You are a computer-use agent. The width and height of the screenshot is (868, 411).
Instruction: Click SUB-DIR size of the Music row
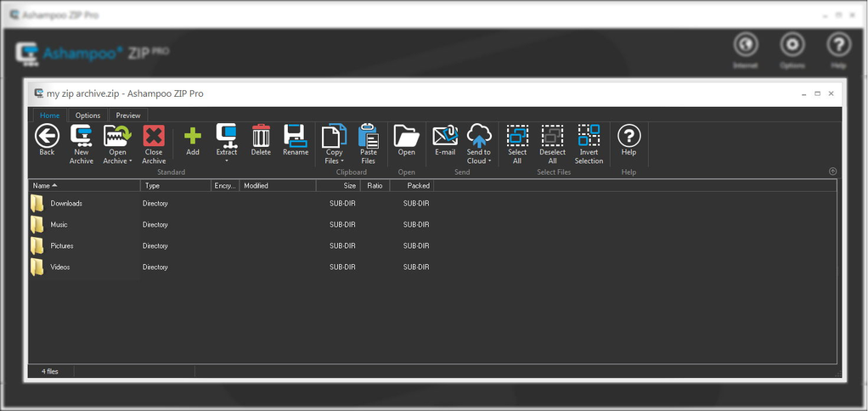tap(342, 224)
